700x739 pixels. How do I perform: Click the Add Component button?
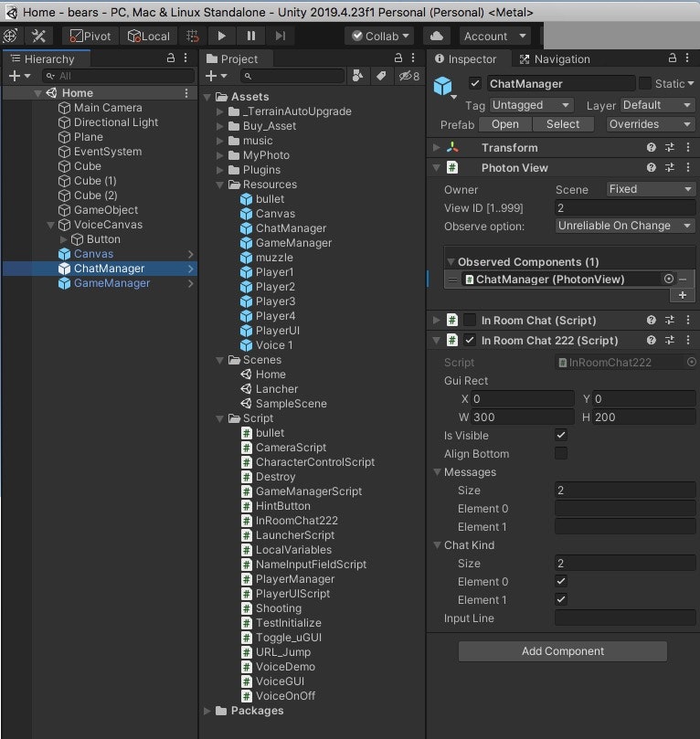pos(563,651)
